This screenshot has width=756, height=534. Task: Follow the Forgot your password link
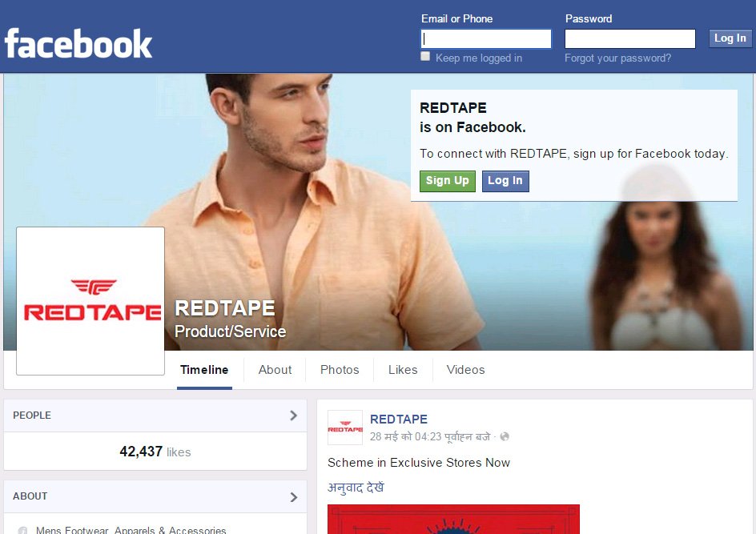pyautogui.click(x=617, y=58)
